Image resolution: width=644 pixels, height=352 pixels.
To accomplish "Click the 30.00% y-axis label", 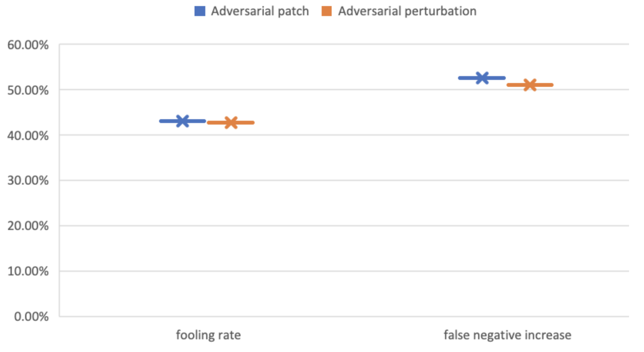I will coord(28,181).
